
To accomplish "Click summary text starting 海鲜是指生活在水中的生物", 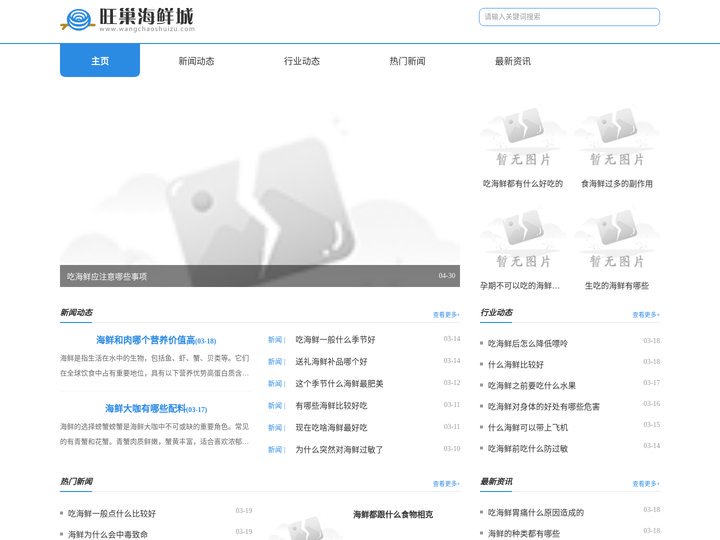I will 155,366.
